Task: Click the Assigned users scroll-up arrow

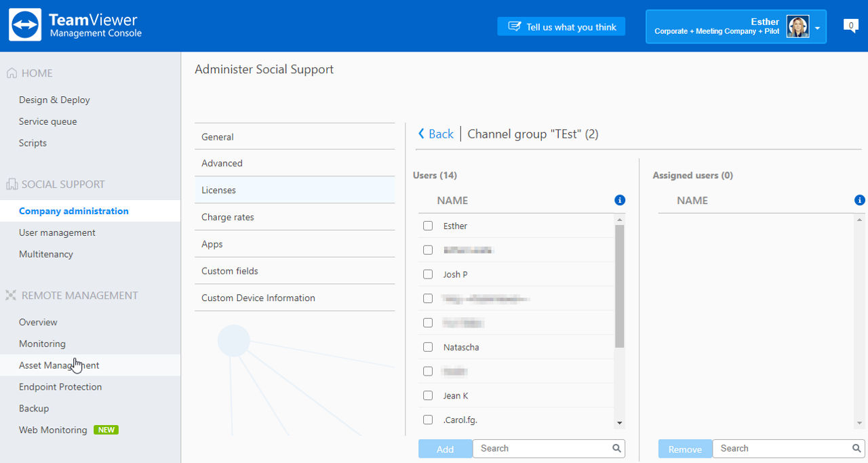Action: tap(860, 220)
